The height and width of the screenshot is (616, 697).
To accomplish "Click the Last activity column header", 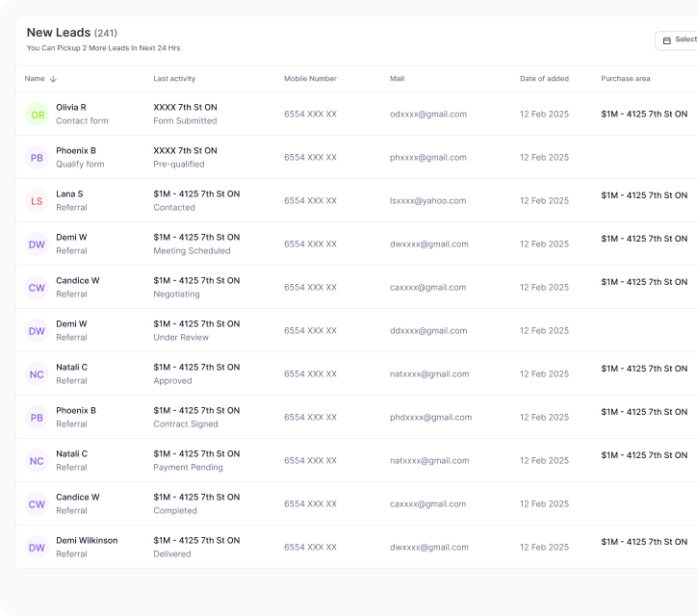I will (x=174, y=79).
